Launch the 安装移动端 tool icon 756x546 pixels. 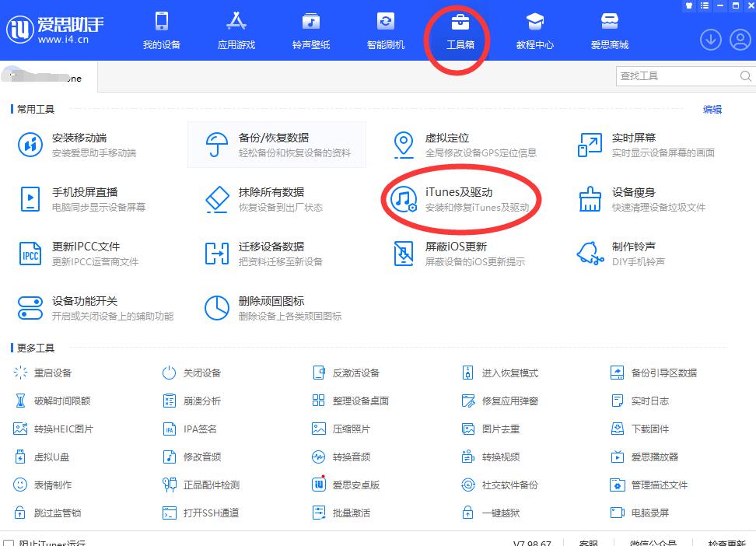[30, 145]
